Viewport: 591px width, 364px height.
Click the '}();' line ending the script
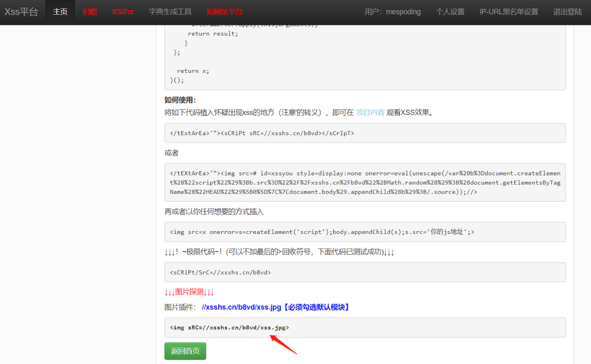(177, 80)
